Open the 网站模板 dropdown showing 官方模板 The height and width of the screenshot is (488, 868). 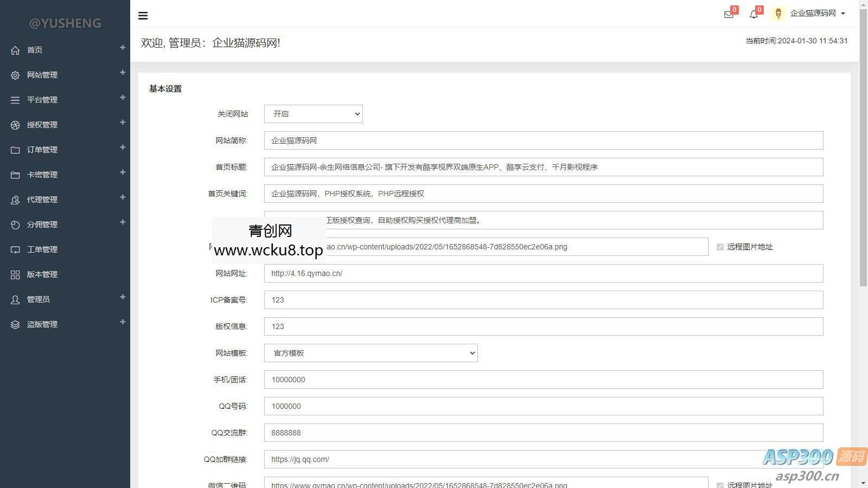[x=371, y=352]
